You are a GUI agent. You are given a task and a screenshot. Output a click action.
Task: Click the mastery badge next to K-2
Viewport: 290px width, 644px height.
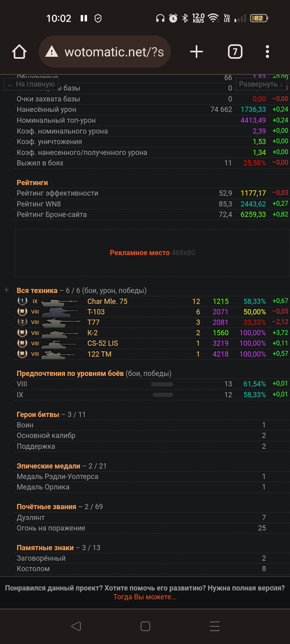pos(22,333)
